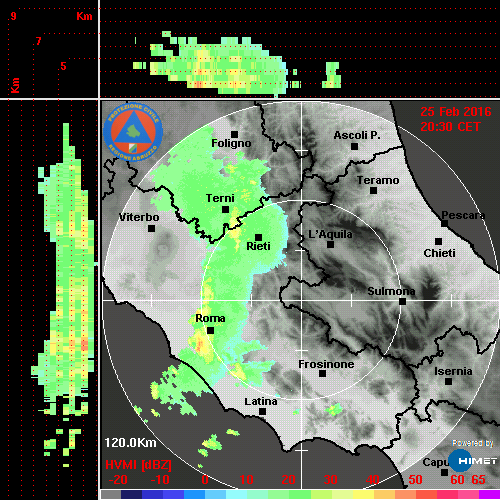Viewport: 500px width, 500px height.
Task: Click the -10 dBZ scale value
Action: 160,480
